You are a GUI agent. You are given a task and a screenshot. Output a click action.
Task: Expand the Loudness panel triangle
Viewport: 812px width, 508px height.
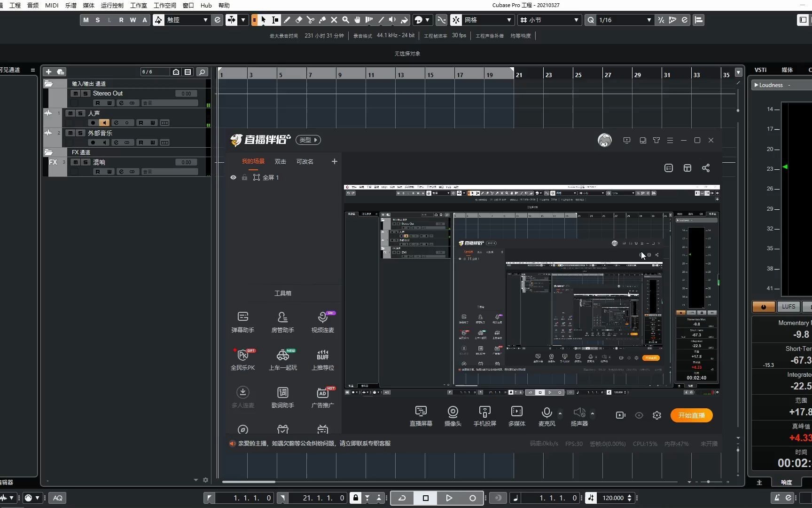pos(756,85)
